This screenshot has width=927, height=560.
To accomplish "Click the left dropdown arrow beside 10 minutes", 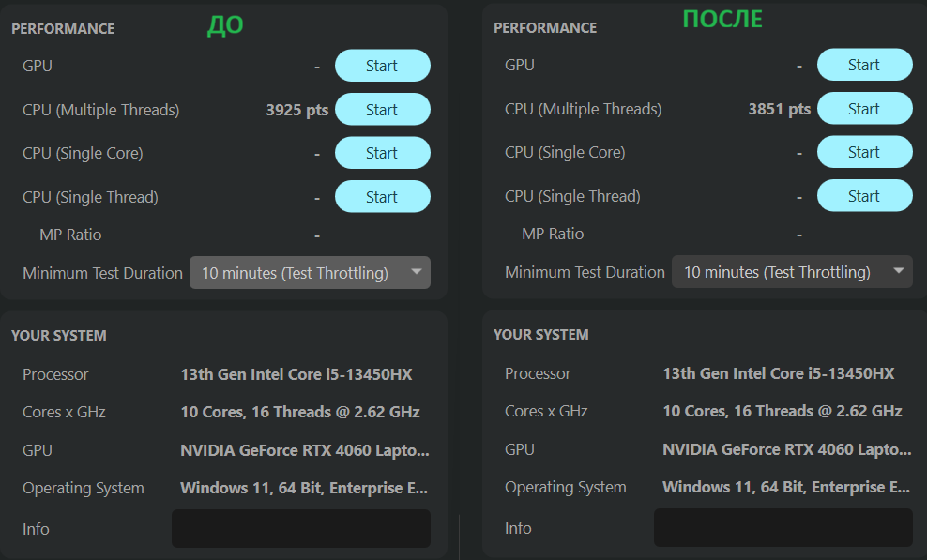I will tap(417, 271).
